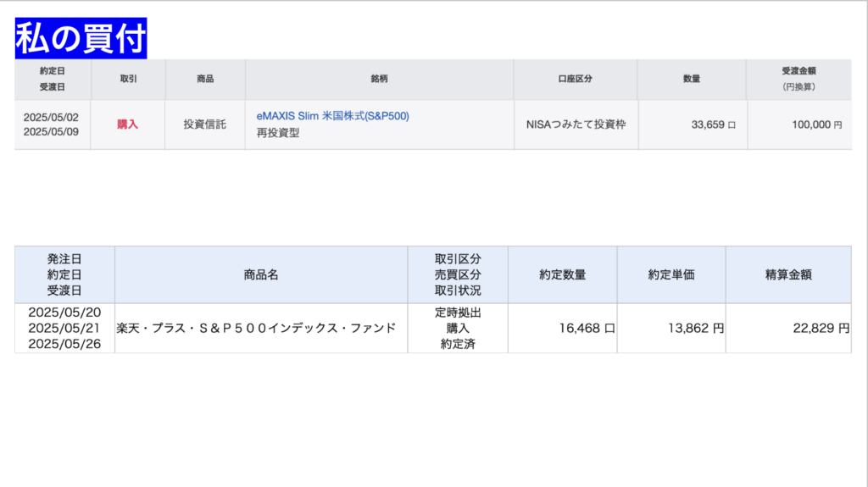Select the 2025/05/26 delivery date
The image size is (868, 487).
coord(64,344)
